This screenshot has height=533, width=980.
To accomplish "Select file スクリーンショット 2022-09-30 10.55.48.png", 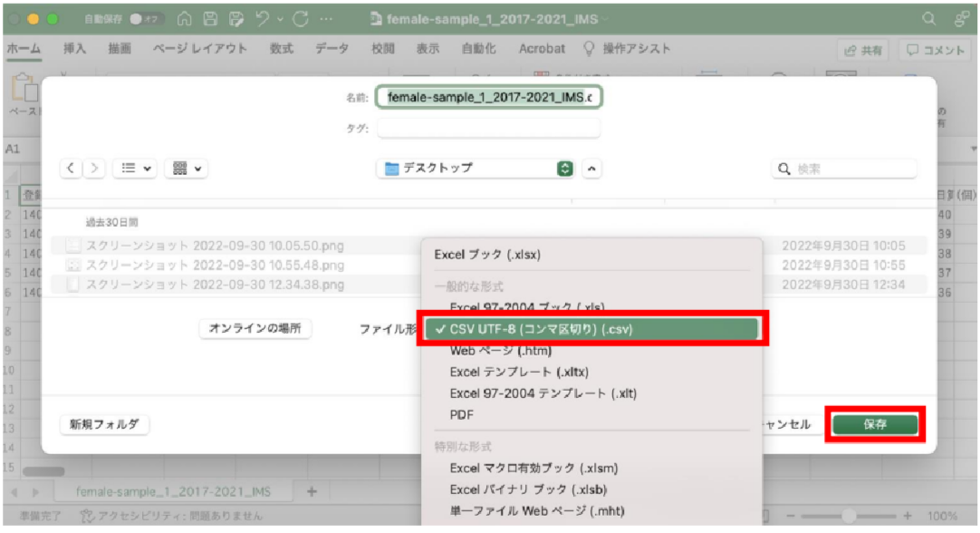I will (215, 266).
